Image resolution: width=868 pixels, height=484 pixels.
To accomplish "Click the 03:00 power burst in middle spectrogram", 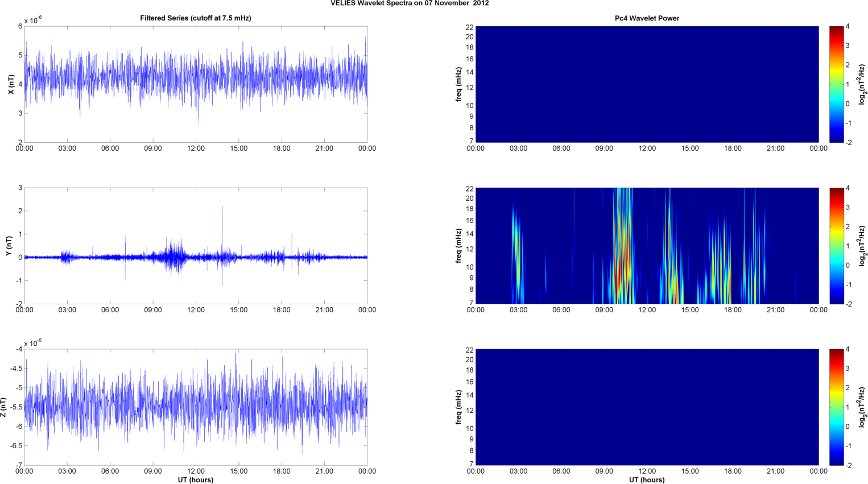I will pyautogui.click(x=516, y=239).
